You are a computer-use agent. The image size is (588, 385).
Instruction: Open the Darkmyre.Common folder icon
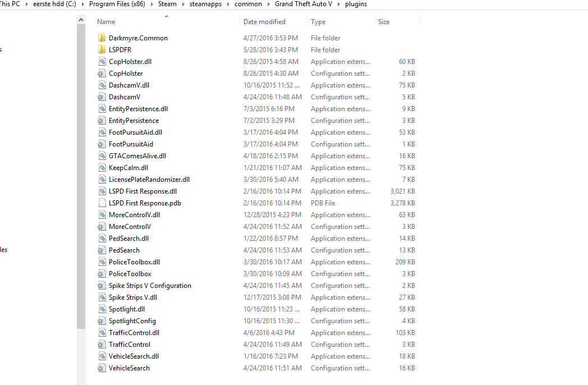(102, 38)
